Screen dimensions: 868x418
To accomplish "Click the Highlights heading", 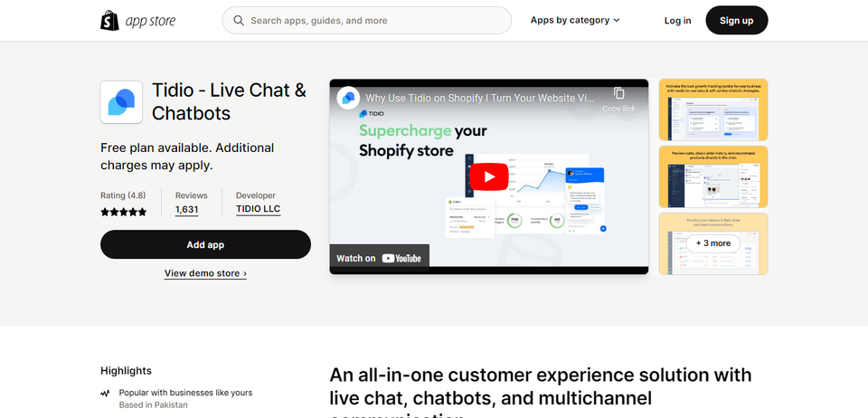I will pos(127,371).
